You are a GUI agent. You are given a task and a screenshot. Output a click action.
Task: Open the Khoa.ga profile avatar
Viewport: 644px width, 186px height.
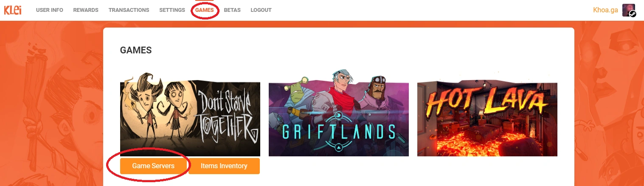(629, 10)
